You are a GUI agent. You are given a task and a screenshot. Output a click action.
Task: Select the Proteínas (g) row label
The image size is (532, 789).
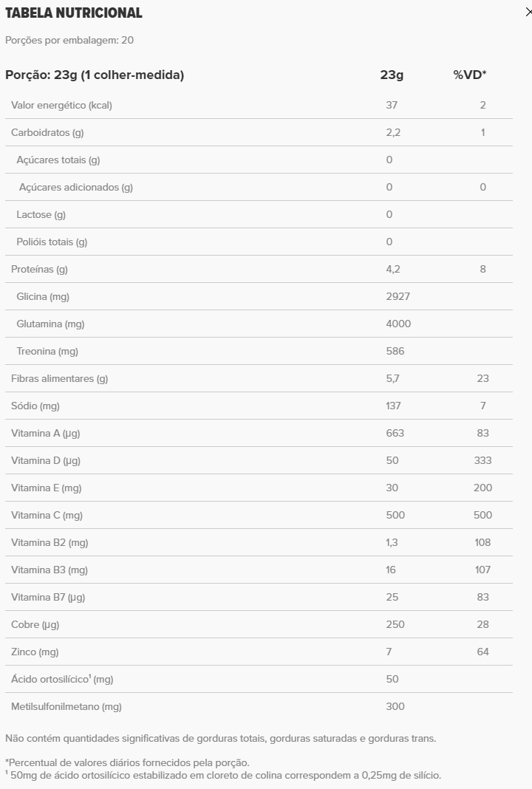click(39, 269)
